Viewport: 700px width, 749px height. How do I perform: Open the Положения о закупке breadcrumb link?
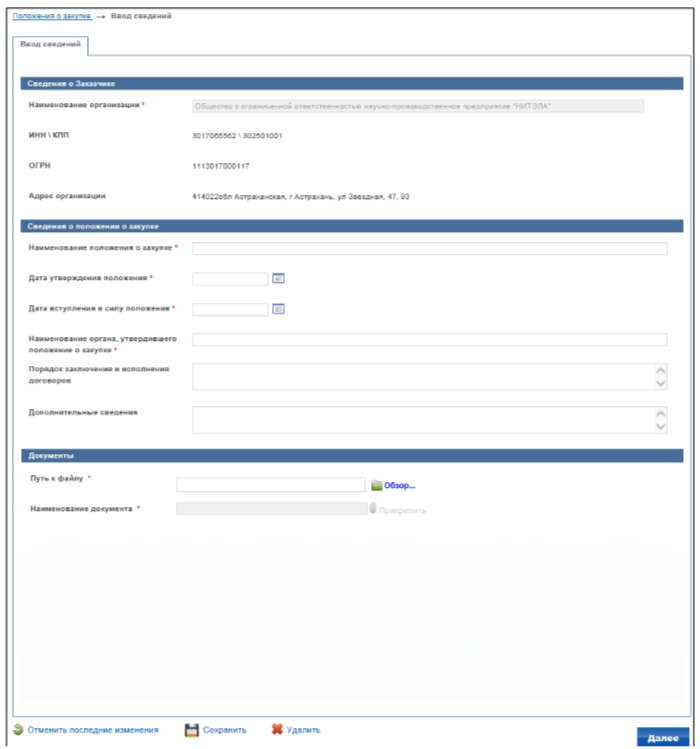click(x=52, y=16)
